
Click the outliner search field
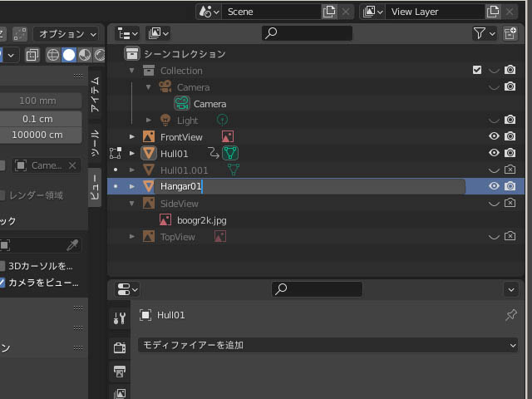pyautogui.click(x=307, y=33)
